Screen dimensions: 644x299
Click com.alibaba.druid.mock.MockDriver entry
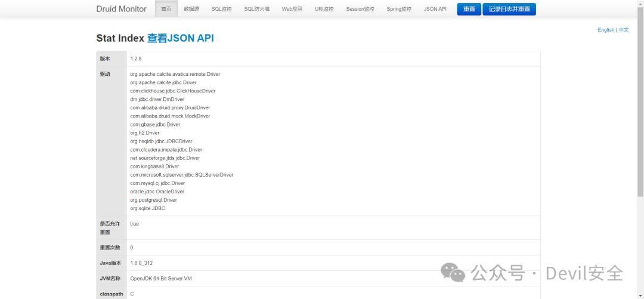click(x=170, y=116)
